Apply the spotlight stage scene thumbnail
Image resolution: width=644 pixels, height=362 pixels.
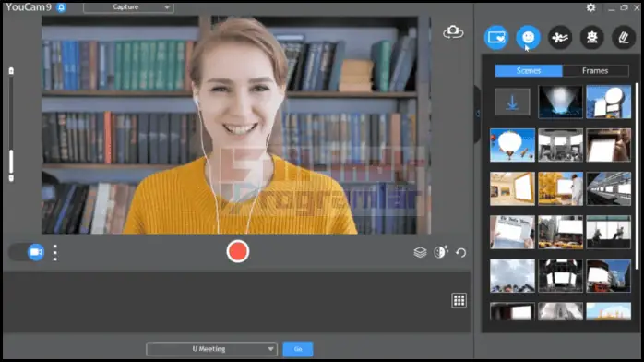pyautogui.click(x=560, y=102)
